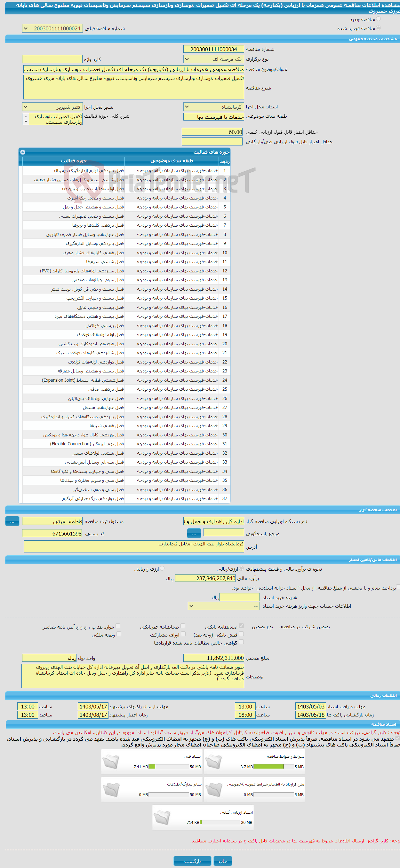Click the شرایط و ضوابط progress bar

pos(274,766)
